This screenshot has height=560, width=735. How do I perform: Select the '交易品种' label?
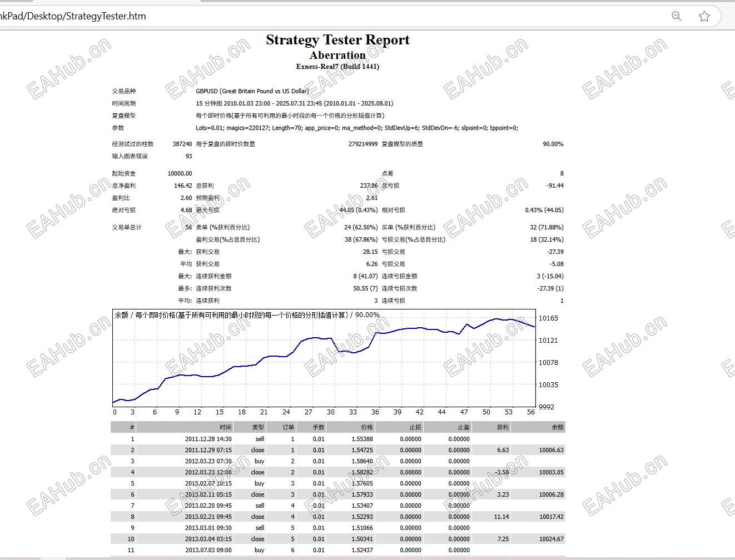(x=124, y=91)
